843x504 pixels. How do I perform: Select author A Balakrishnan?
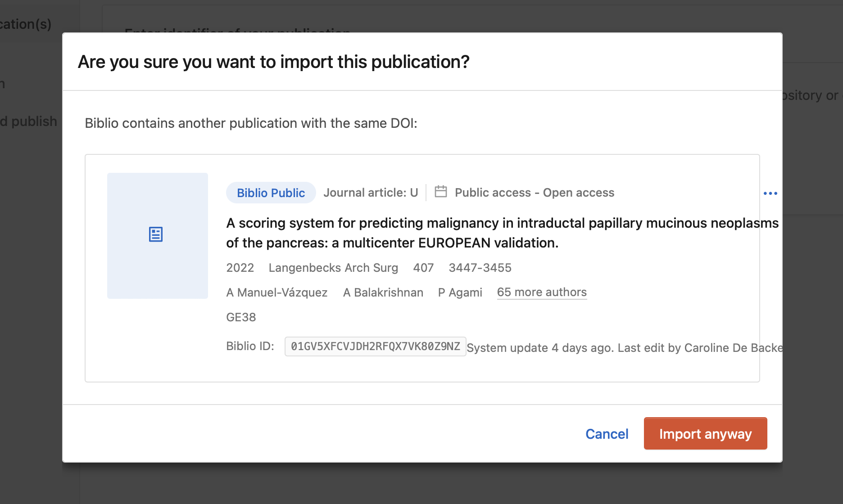pyautogui.click(x=383, y=292)
